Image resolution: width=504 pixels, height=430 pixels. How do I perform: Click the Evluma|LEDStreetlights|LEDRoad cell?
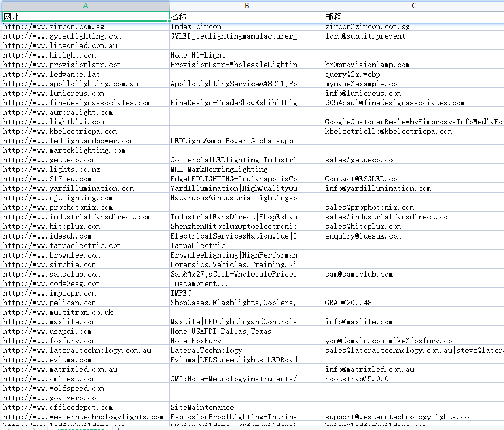pyautogui.click(x=247, y=360)
